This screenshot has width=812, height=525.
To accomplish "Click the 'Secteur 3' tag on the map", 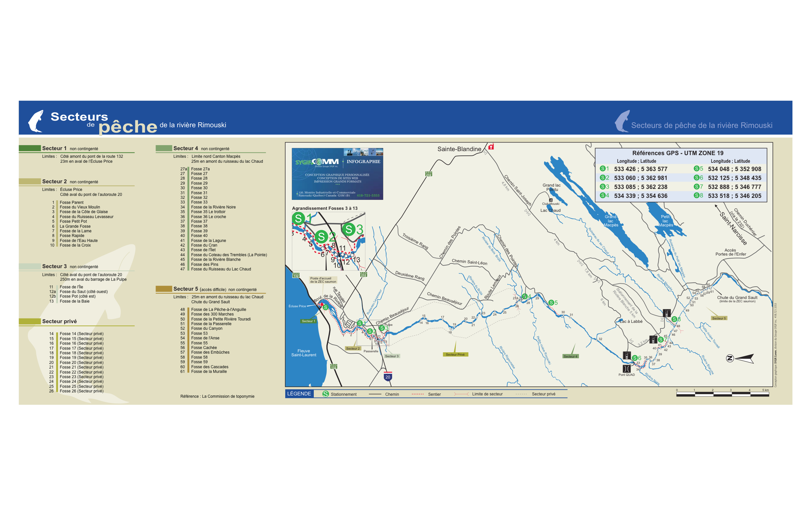I will pyautogui.click(x=392, y=356).
